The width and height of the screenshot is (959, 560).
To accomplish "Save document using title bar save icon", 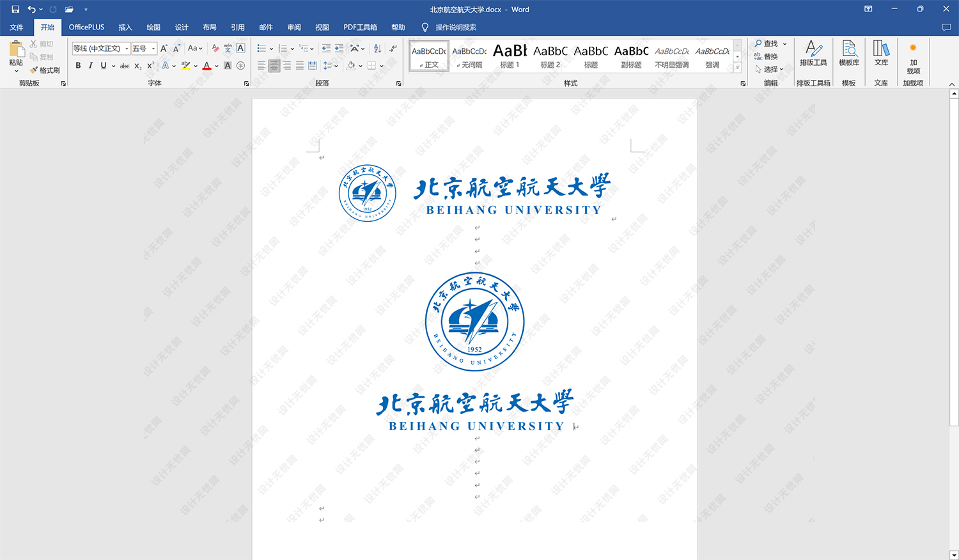I will [x=15, y=9].
